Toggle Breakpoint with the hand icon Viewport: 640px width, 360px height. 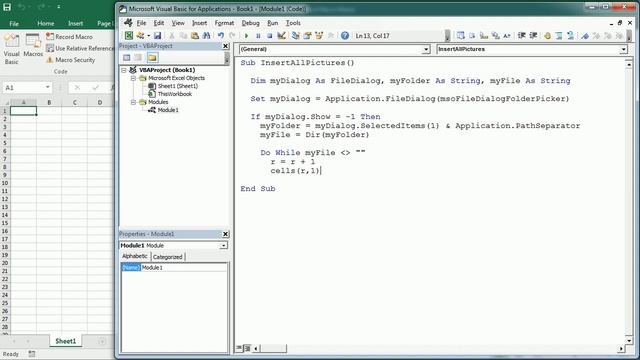pos(547,36)
